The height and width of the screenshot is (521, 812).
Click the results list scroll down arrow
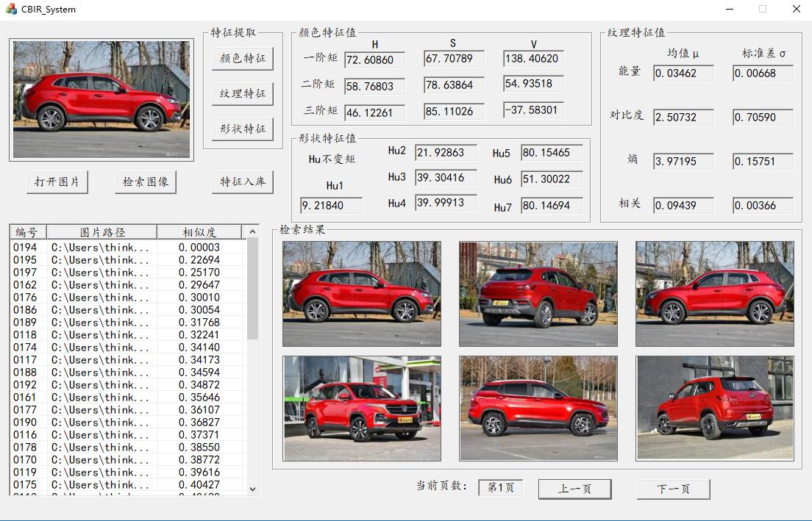tap(253, 489)
